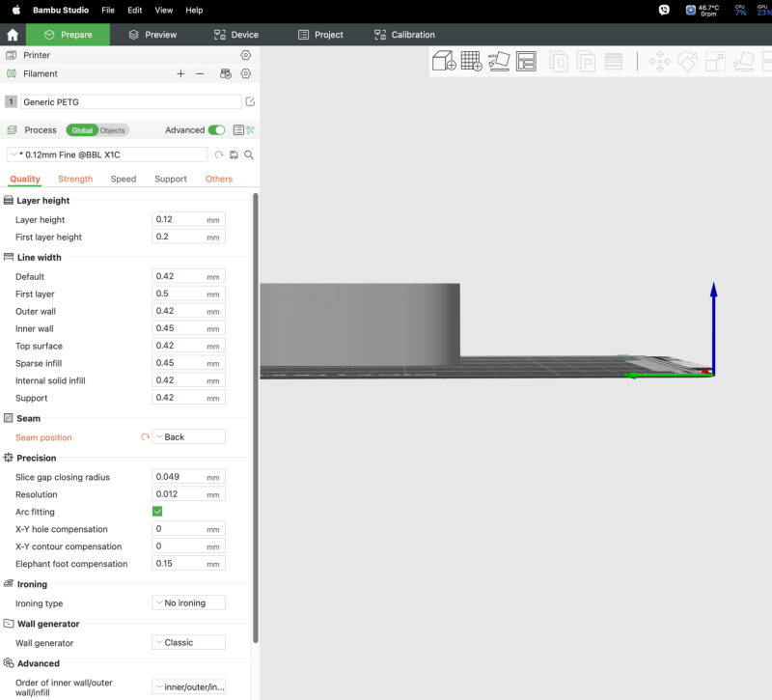Click Split to objects icon
Image resolution: width=772 pixels, height=700 pixels.
click(x=559, y=61)
